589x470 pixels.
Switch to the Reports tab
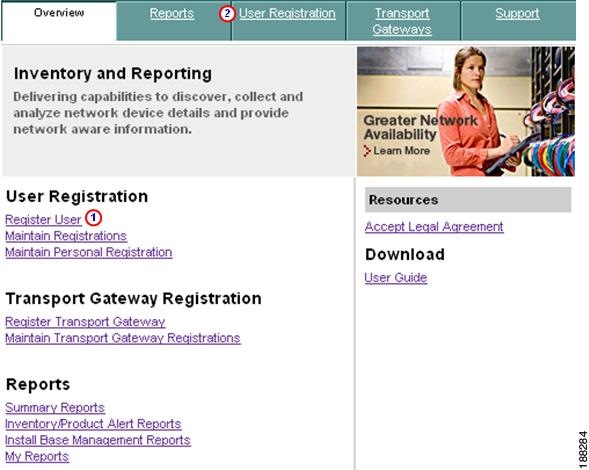[172, 14]
